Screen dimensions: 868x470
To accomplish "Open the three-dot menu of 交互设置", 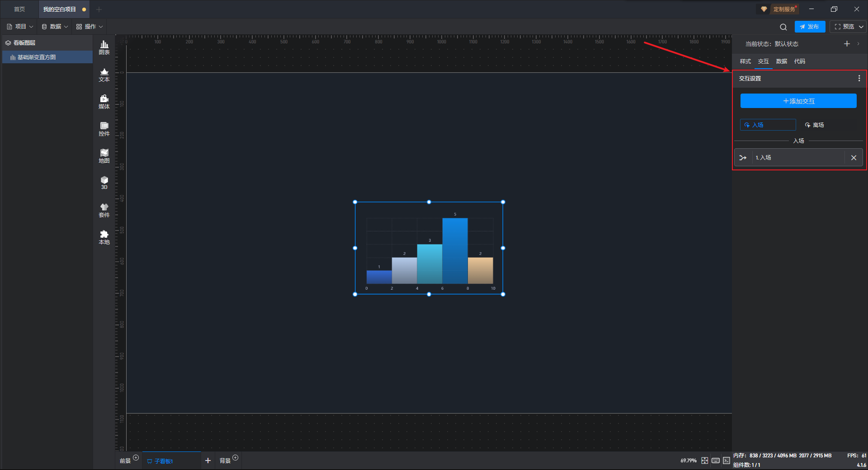I will (859, 78).
